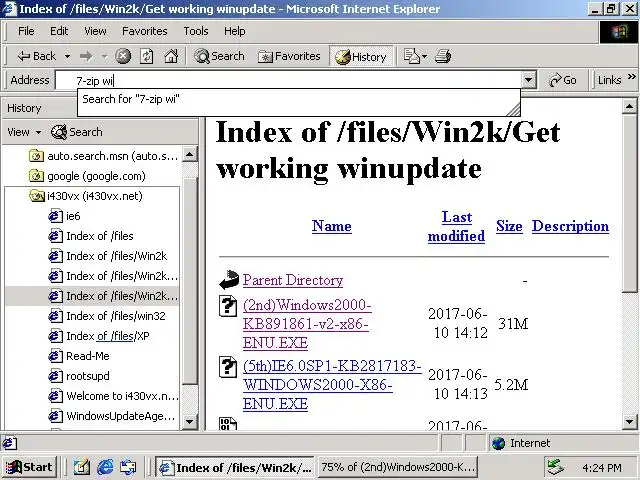The width and height of the screenshot is (640, 480).
Task: Open the History pane View dropdown
Action: (x=24, y=132)
